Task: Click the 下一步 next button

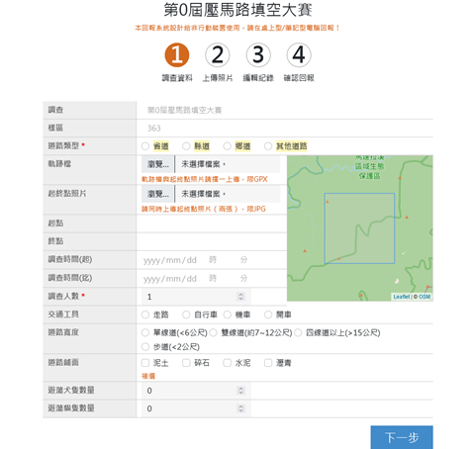Action: click(402, 437)
